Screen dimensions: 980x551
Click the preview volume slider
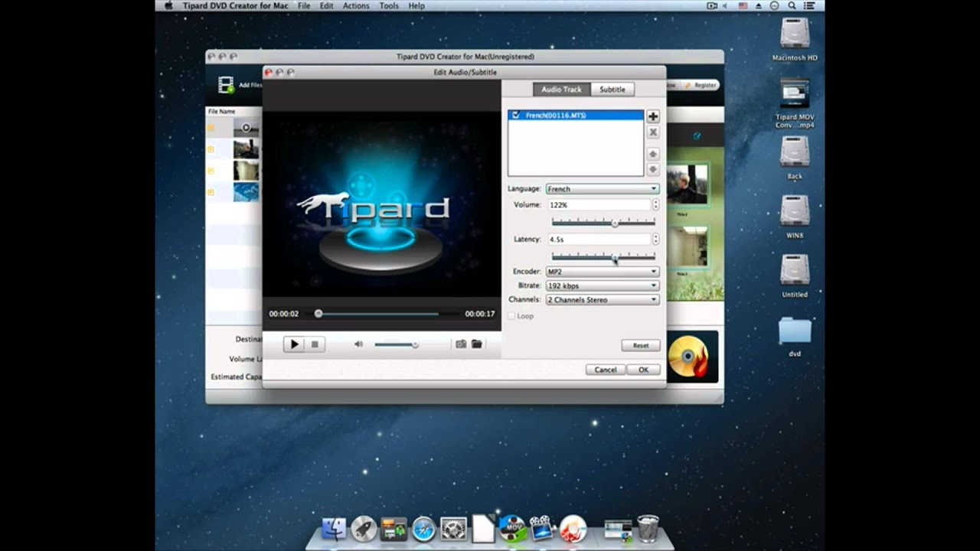coord(395,344)
